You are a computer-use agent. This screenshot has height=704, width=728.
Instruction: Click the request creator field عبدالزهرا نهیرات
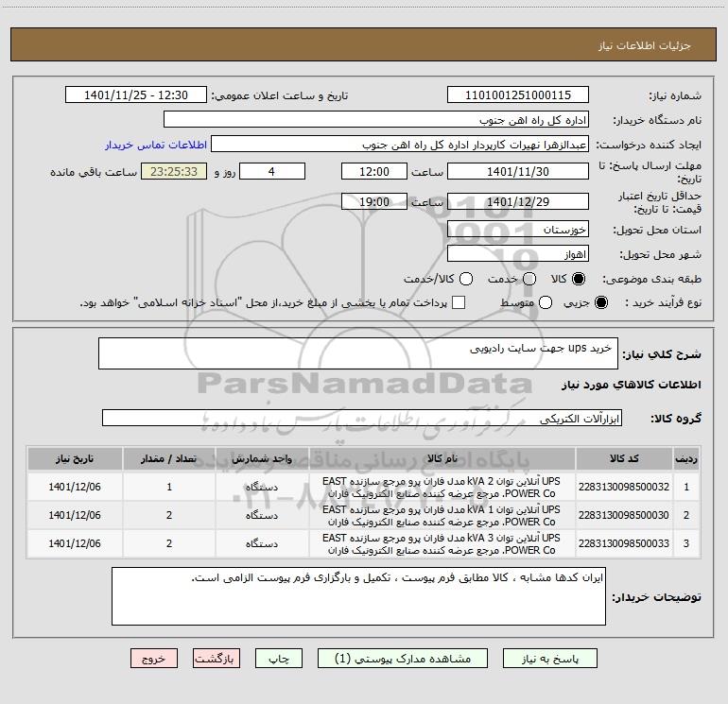pos(400,144)
